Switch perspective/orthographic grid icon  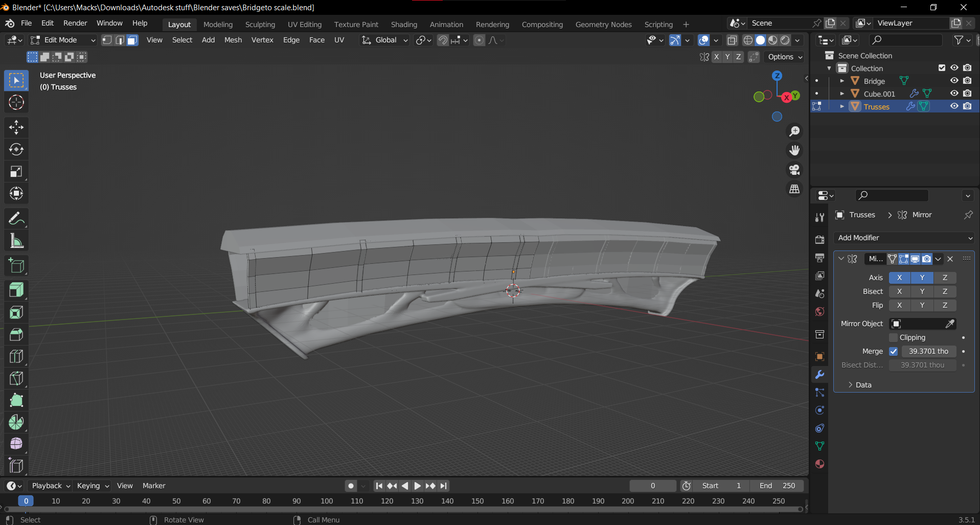coord(794,189)
